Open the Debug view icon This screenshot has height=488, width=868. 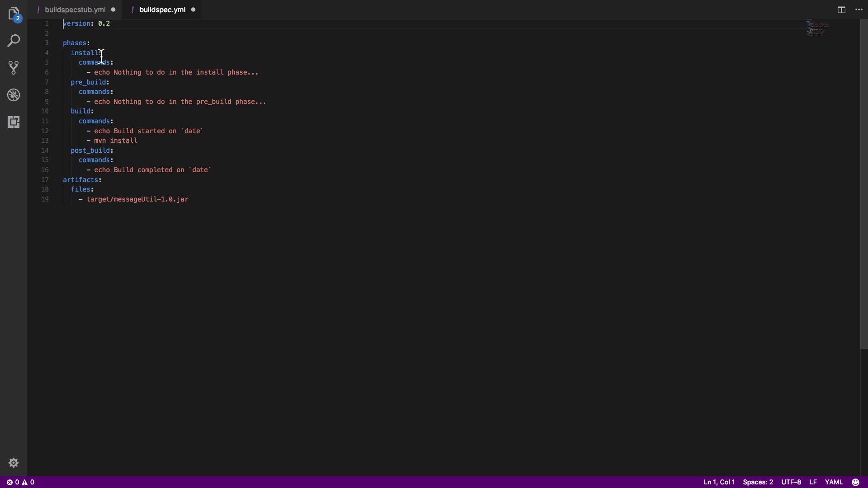click(x=14, y=95)
